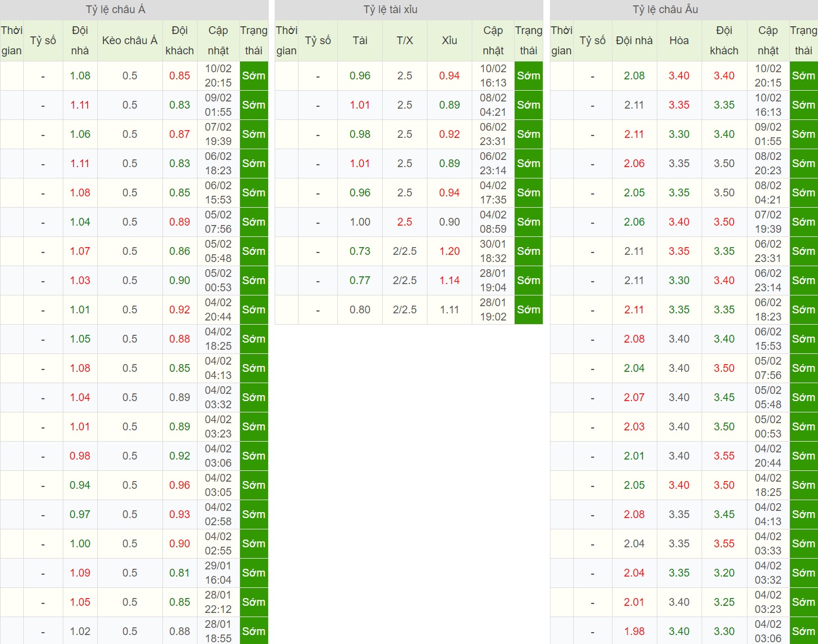Click châu Á update time 28/01 22:12
The image size is (818, 644).
pos(218,602)
